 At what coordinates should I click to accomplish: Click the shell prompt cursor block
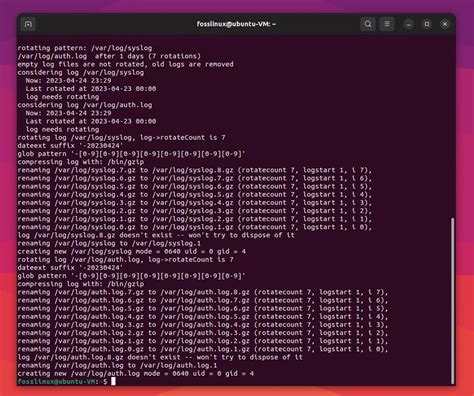113,381
